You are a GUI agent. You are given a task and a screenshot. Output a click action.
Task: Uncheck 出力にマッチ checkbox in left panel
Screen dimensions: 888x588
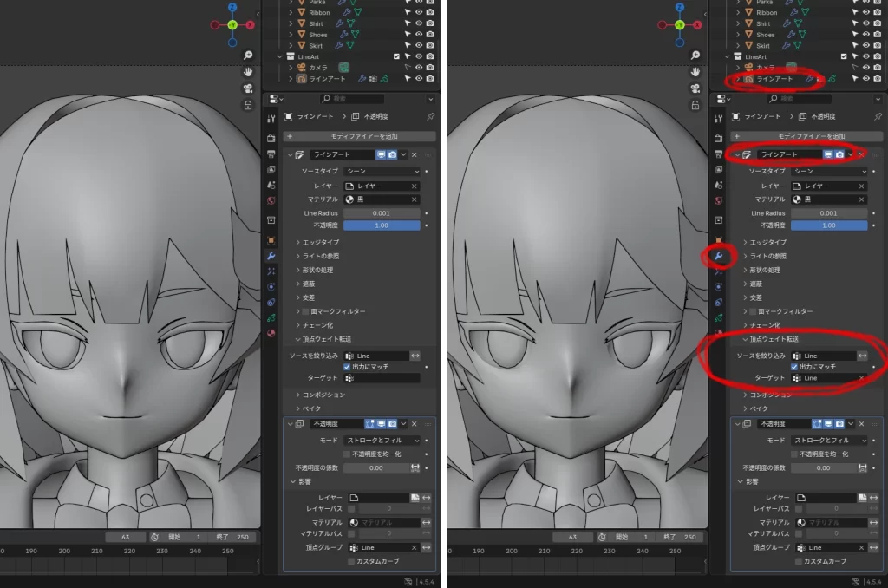point(348,367)
